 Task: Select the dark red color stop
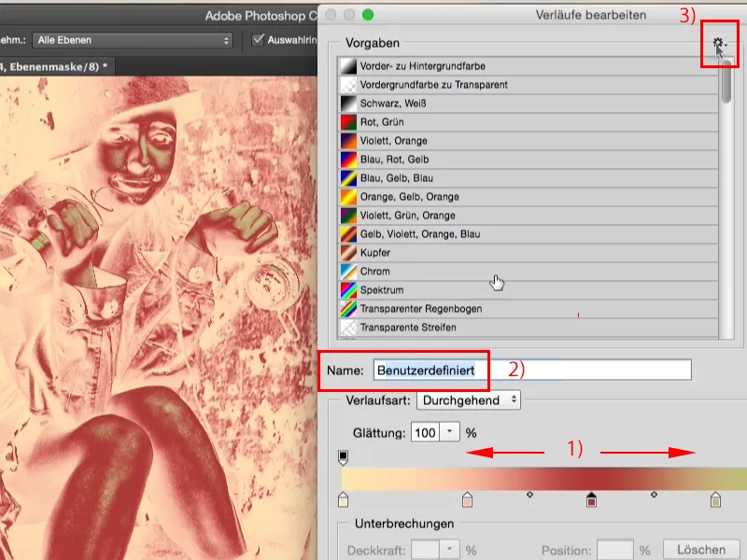591,499
